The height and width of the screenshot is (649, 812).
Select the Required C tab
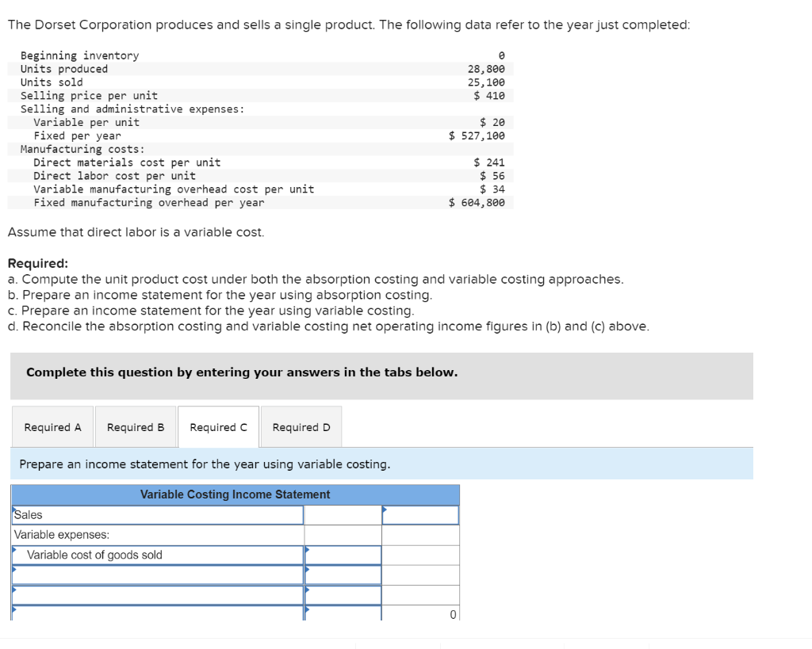218,426
